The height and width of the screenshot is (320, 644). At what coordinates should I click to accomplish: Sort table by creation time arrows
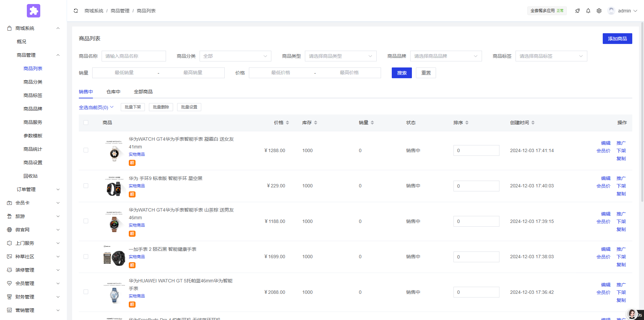click(533, 123)
